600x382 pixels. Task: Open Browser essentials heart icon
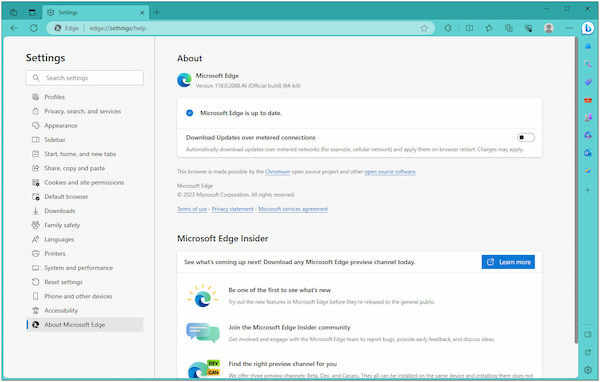click(x=528, y=28)
